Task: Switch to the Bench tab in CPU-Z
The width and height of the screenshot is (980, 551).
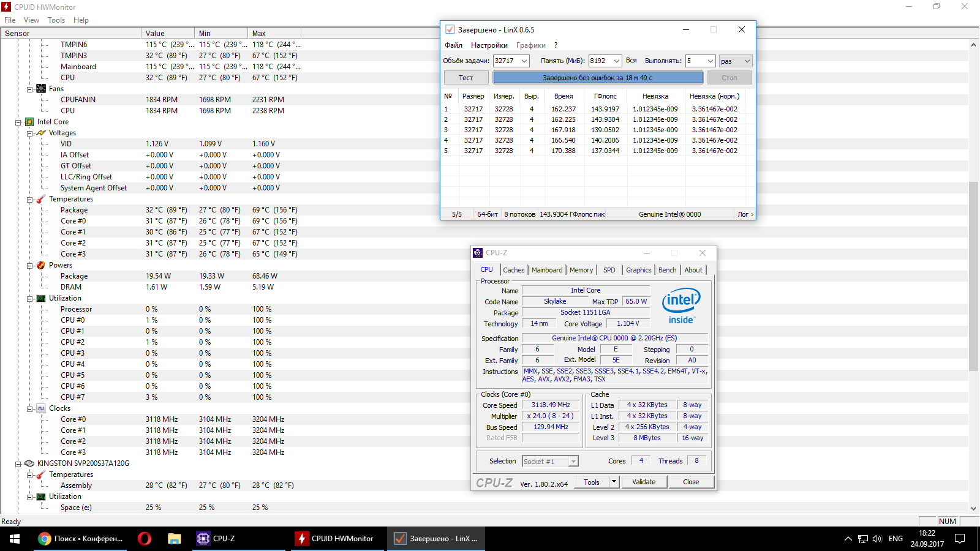Action: click(x=668, y=270)
